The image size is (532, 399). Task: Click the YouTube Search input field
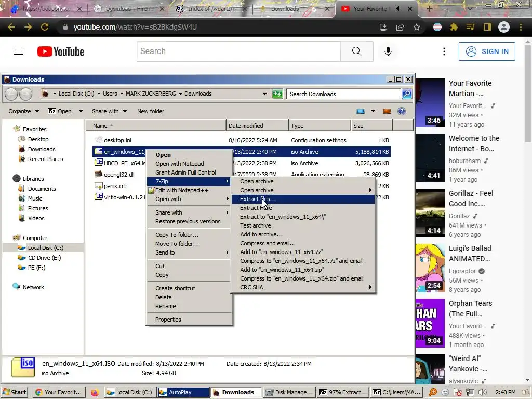point(238,51)
